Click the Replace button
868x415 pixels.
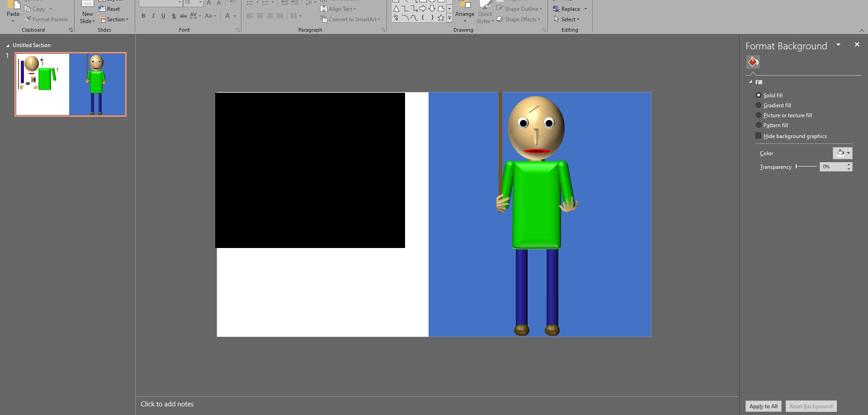566,9
